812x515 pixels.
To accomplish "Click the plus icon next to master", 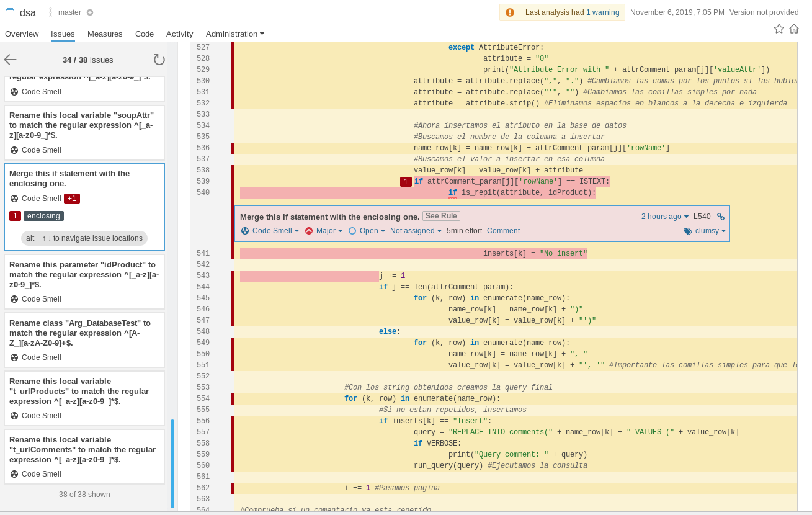I will 90,12.
